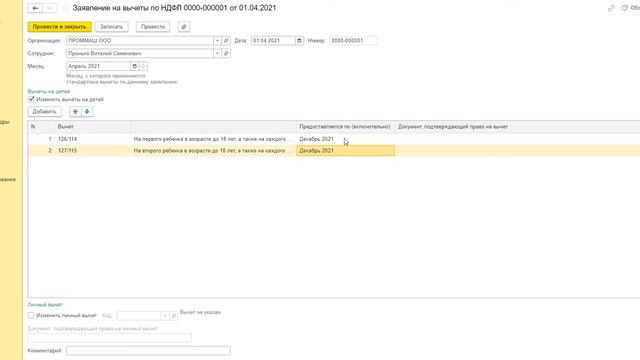Expand the personal deduction Код dropdown
The image size is (640, 360).
click(164, 316)
